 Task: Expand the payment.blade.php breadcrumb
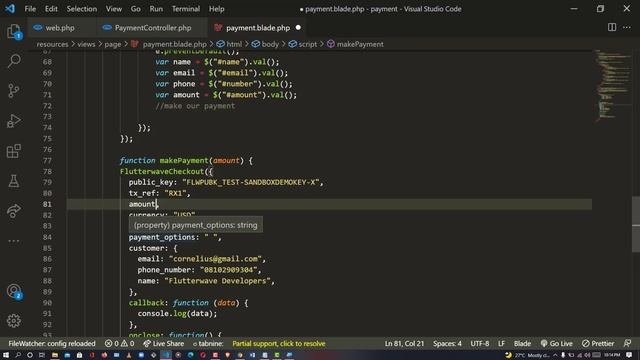pos(169,44)
